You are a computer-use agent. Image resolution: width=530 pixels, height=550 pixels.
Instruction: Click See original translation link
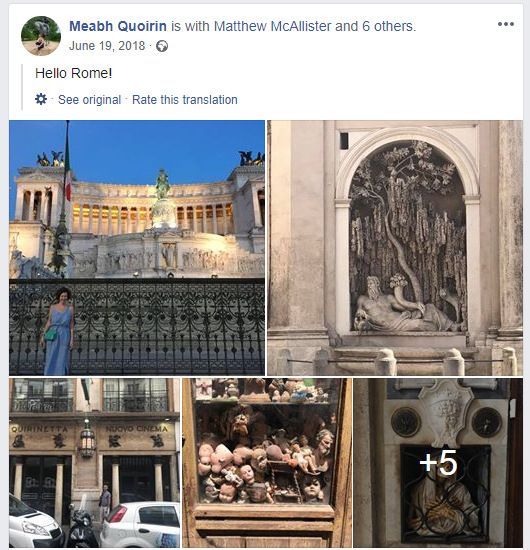click(89, 100)
